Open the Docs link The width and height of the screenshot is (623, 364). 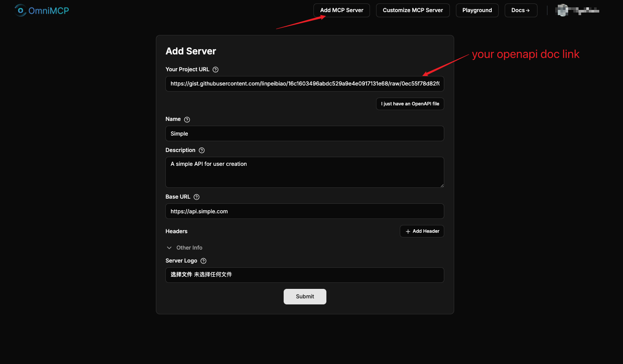521,10
